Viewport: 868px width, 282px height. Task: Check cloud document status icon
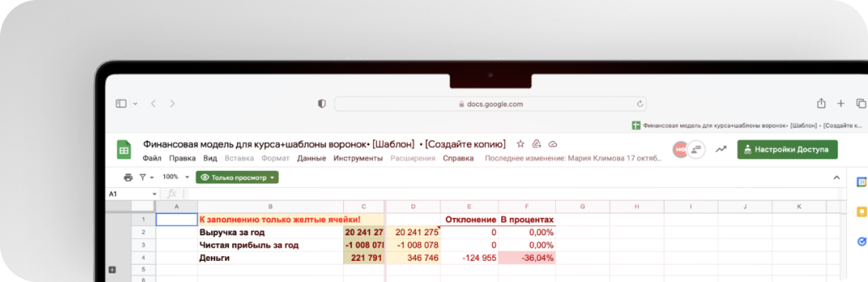(x=552, y=144)
